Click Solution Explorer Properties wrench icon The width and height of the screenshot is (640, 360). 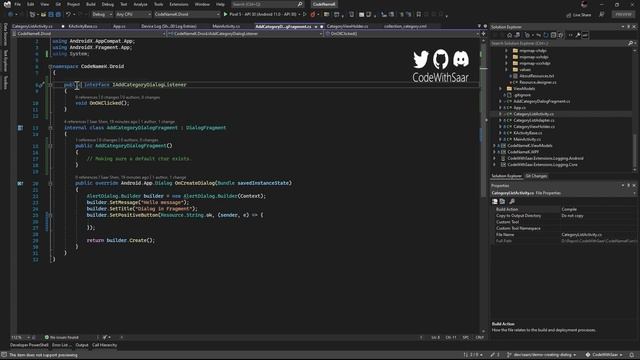[578, 35]
